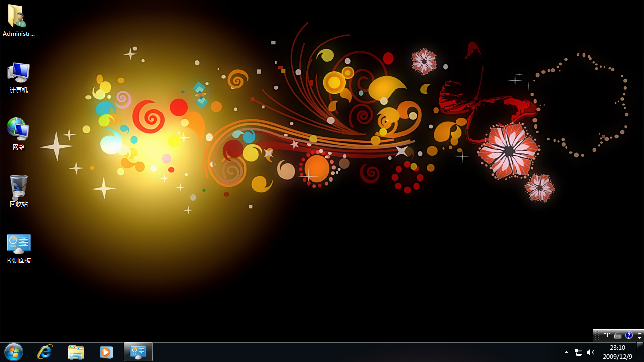This screenshot has width=644, height=362.
Task: Launch Internet Explorer from the taskbar
Action: 45,352
